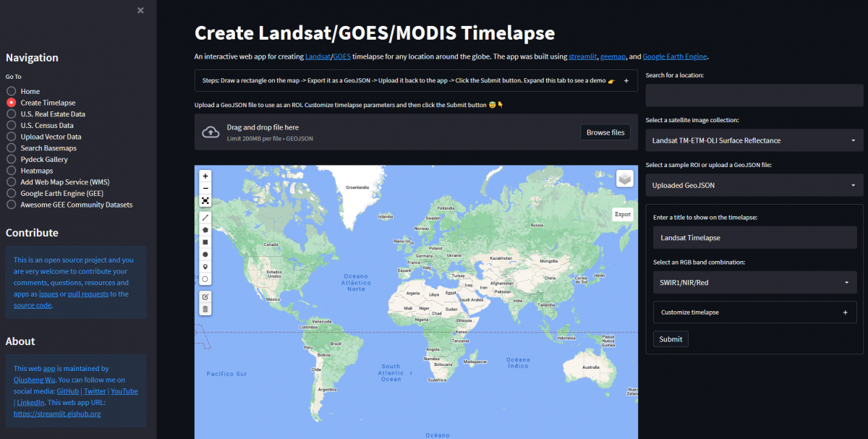Open the GOES link

(341, 56)
